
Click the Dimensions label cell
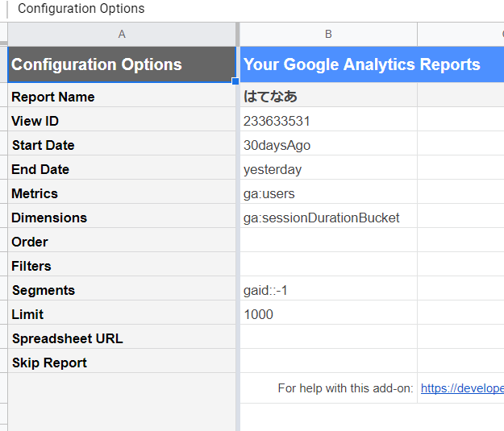(x=122, y=216)
